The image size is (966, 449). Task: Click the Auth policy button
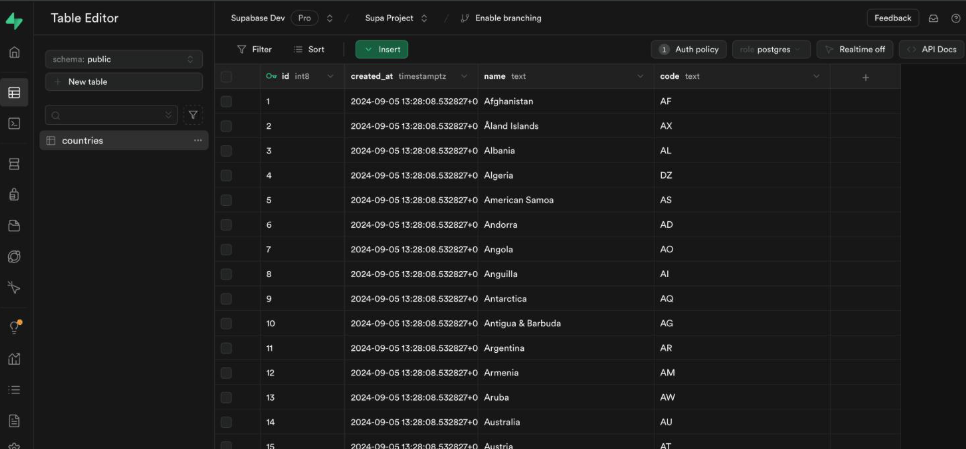[x=689, y=49]
